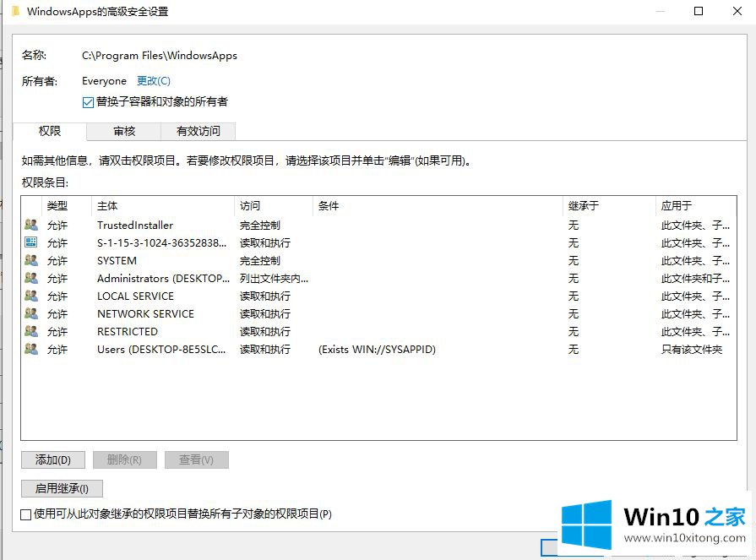Viewport: 756px width, 560px height.
Task: Click the Users row user icon
Action: (x=31, y=350)
